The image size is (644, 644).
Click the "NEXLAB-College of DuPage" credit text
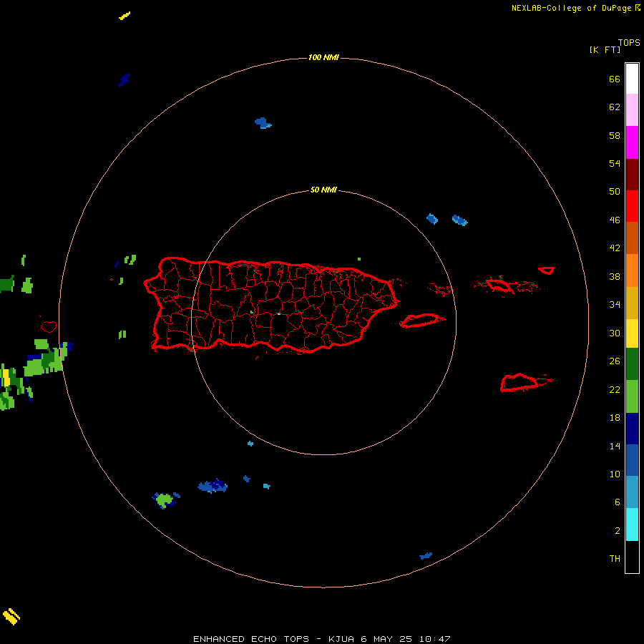(572, 8)
